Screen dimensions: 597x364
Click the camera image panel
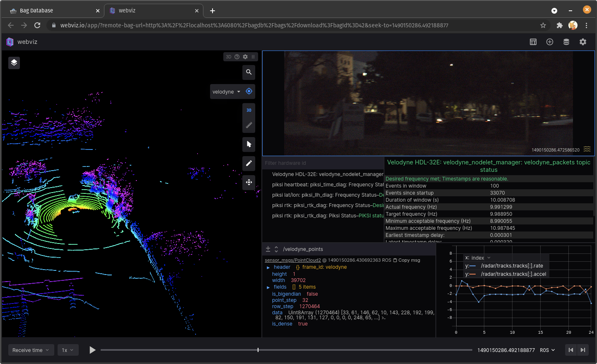click(x=428, y=103)
